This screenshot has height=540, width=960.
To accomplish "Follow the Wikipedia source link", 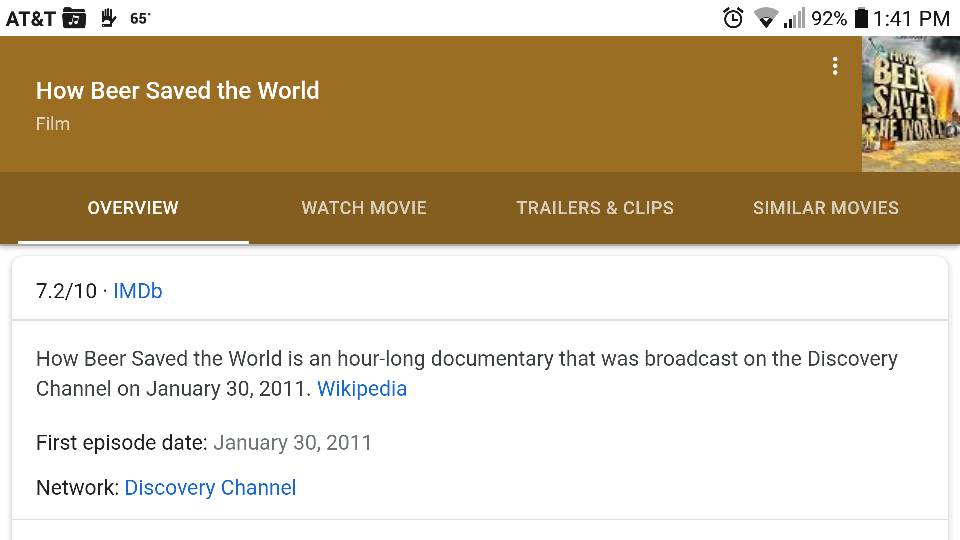I will pos(362,389).
